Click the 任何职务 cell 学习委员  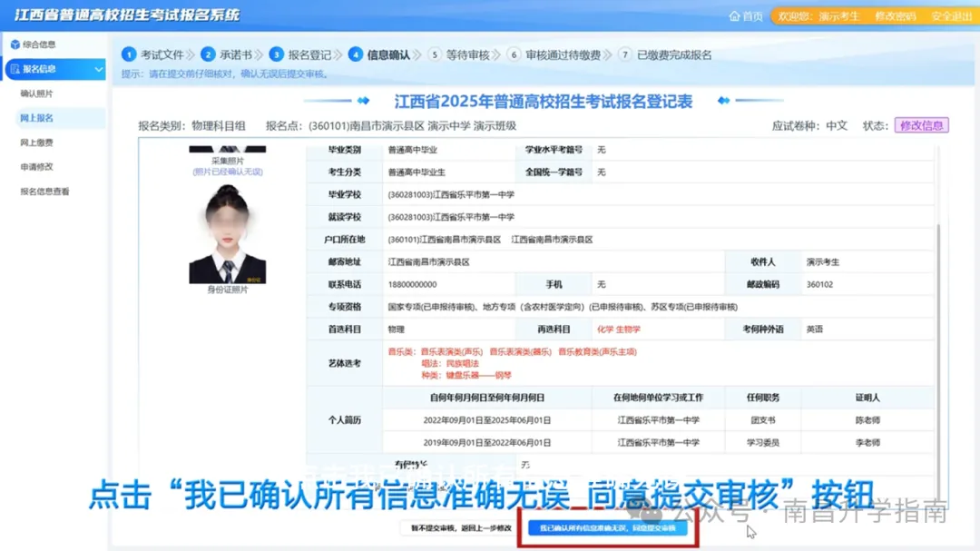(x=762, y=443)
